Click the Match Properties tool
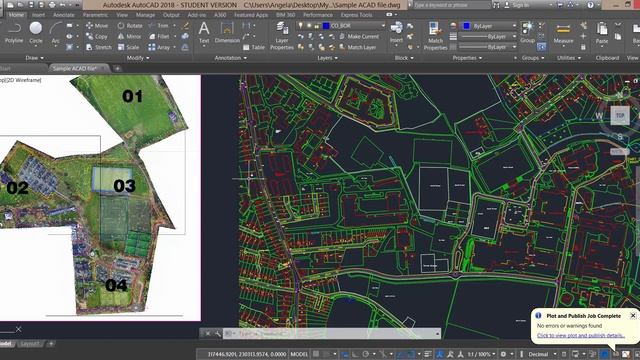 (435, 36)
